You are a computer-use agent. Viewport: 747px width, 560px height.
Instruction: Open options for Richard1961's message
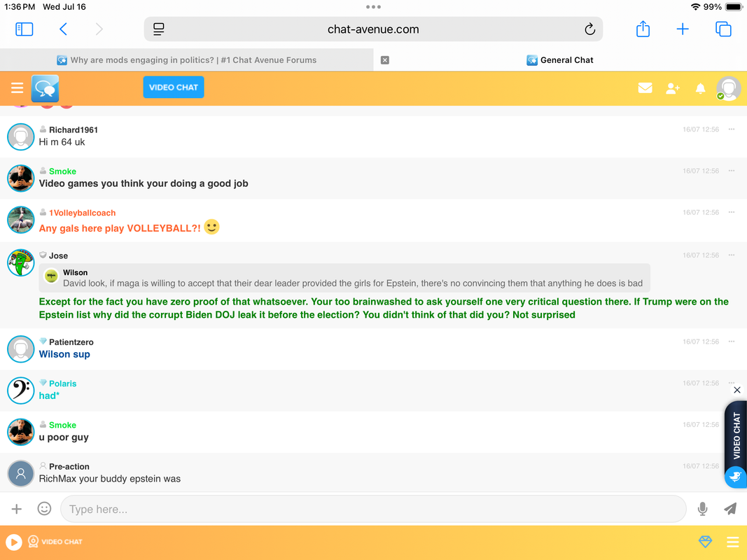tap(732, 129)
